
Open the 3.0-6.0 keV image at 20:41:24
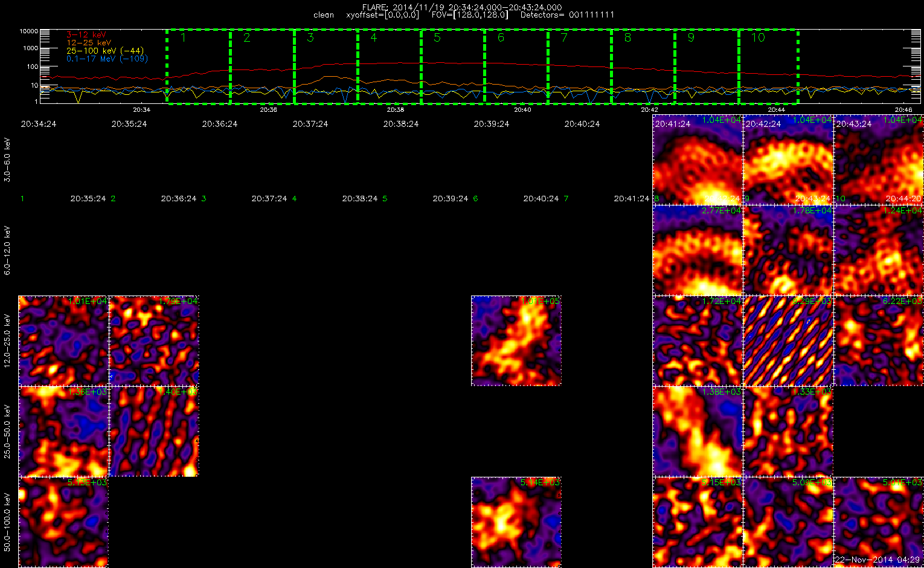(x=698, y=160)
